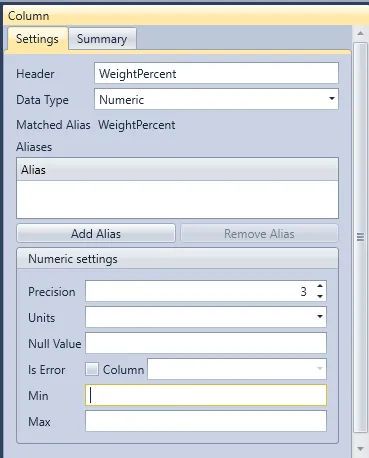Click the scroll down arrow of panel scrollbar
This screenshot has width=369, height=458.
360,449
